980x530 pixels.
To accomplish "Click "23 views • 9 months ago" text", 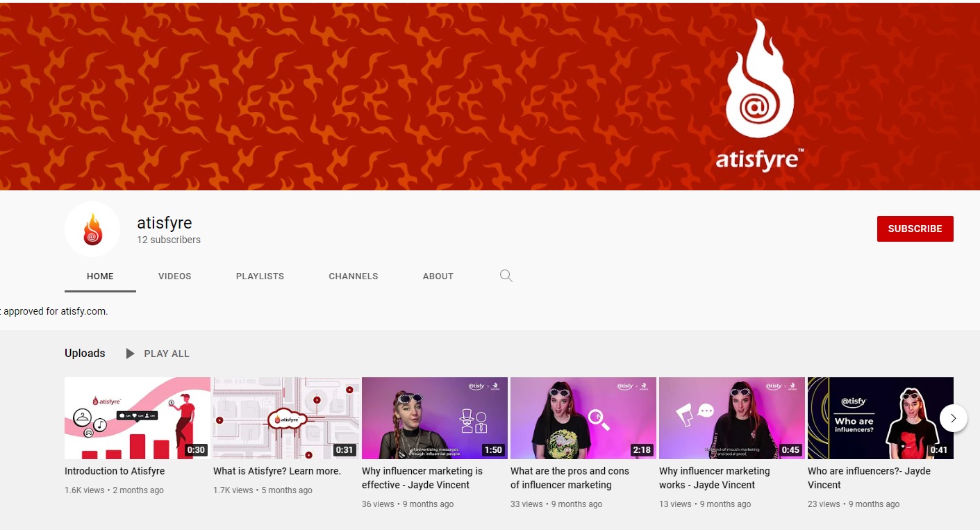I will point(854,504).
